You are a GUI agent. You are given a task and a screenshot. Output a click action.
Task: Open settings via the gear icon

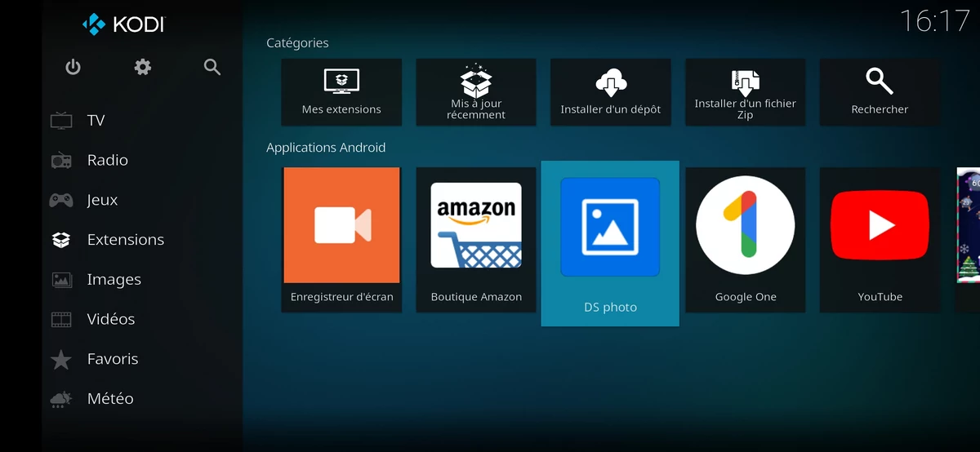pyautogui.click(x=143, y=67)
